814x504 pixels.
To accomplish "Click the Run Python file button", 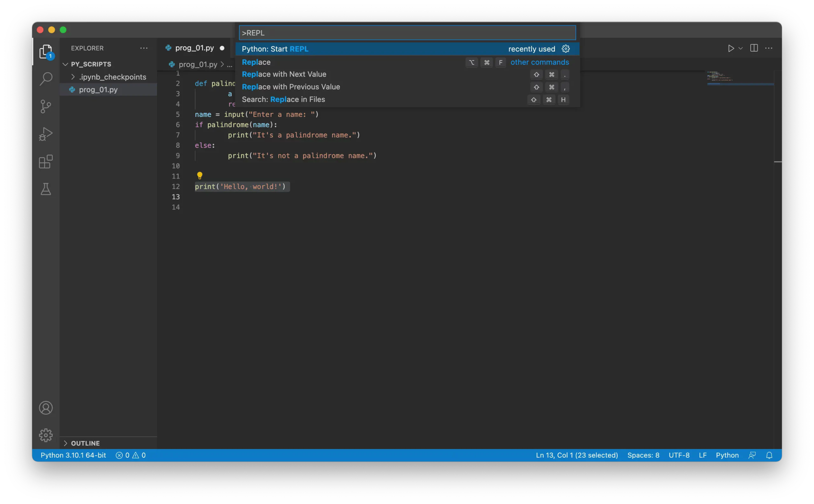I will (x=731, y=48).
